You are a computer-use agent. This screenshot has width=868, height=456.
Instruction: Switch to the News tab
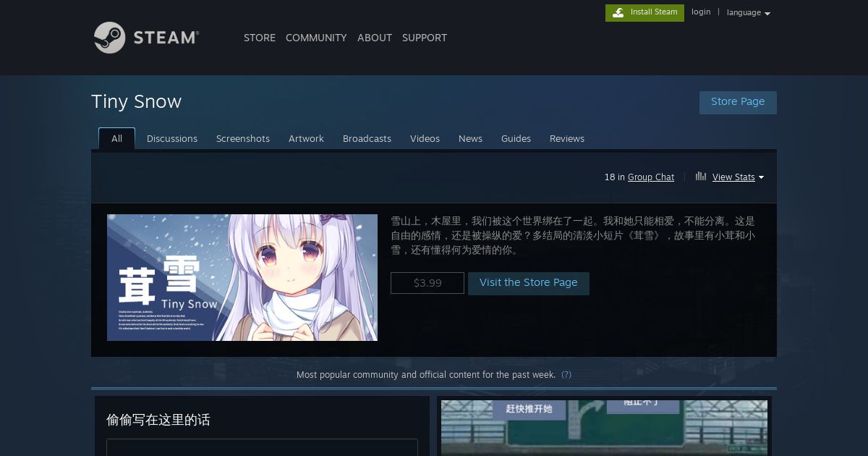470,138
